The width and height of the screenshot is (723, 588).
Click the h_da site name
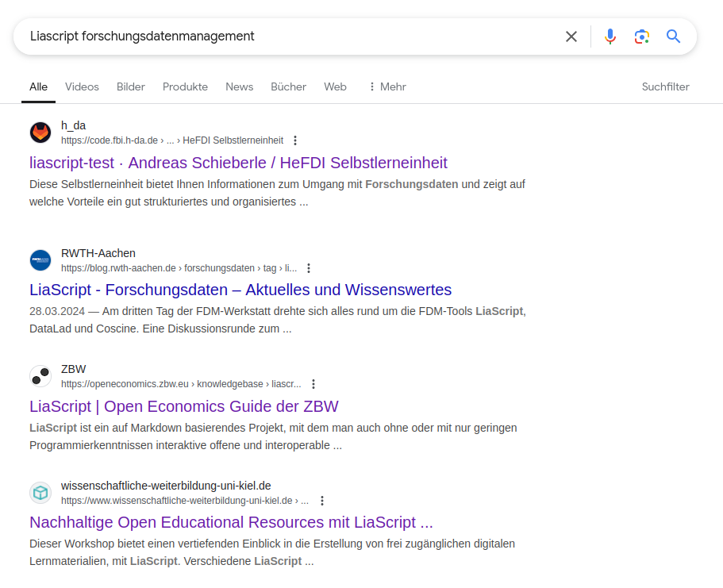[73, 125]
